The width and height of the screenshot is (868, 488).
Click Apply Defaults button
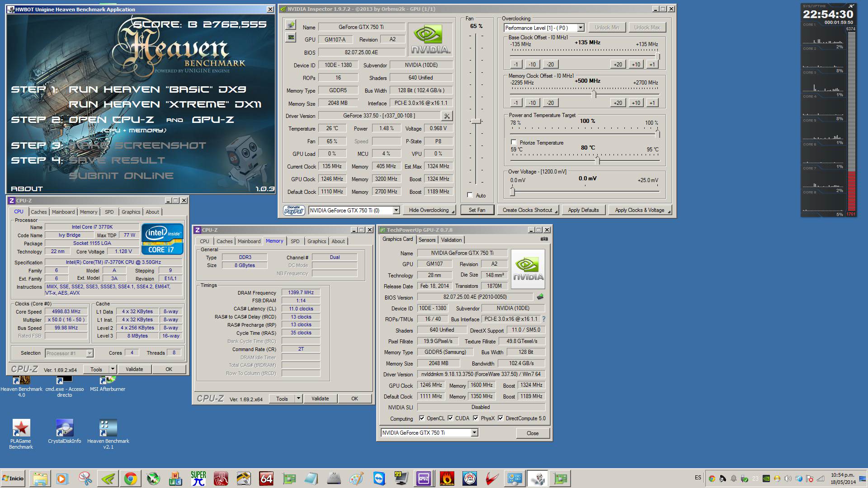tap(583, 210)
